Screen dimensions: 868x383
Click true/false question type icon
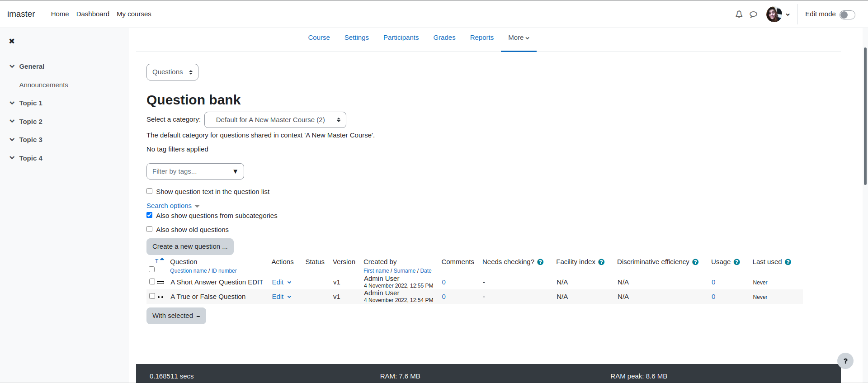coord(160,297)
